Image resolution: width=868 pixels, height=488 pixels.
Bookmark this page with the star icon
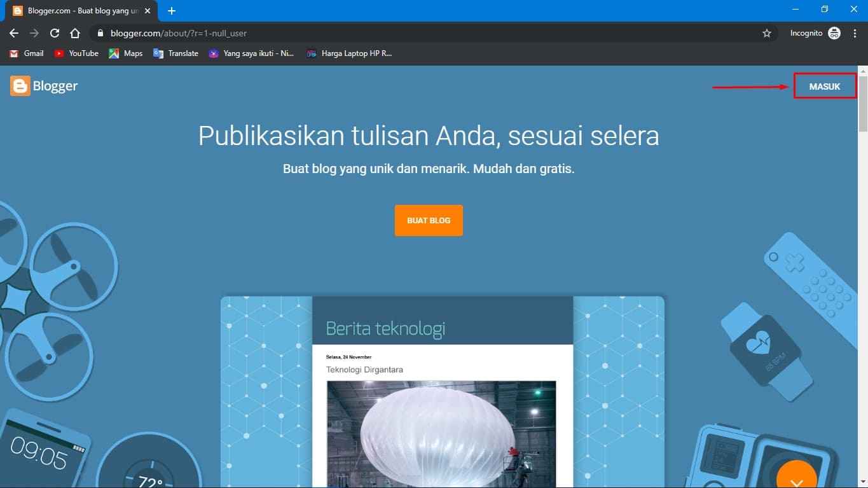pos(767,33)
